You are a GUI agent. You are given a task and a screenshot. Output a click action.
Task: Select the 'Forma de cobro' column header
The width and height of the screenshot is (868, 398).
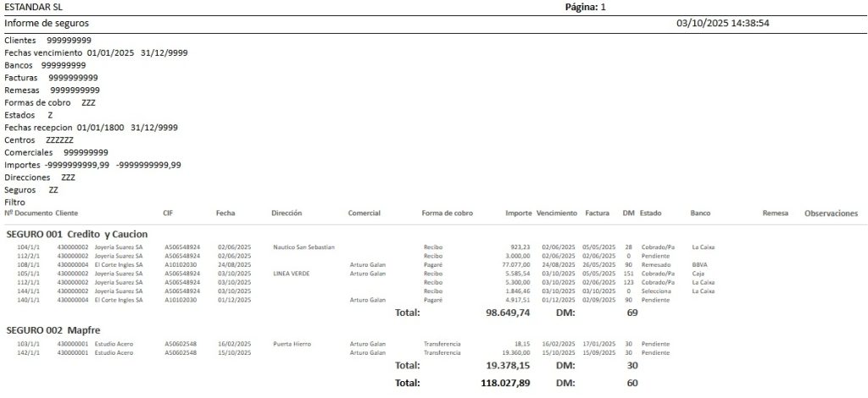point(447,213)
